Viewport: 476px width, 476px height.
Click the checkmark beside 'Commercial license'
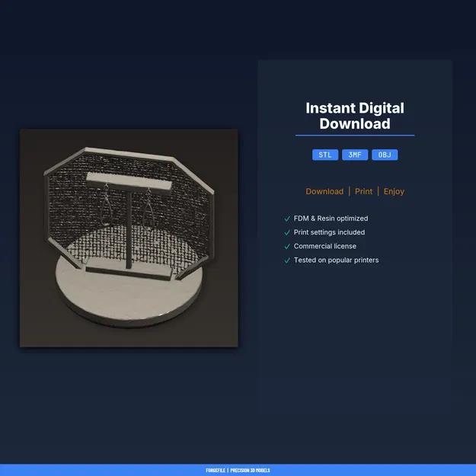pyautogui.click(x=287, y=247)
